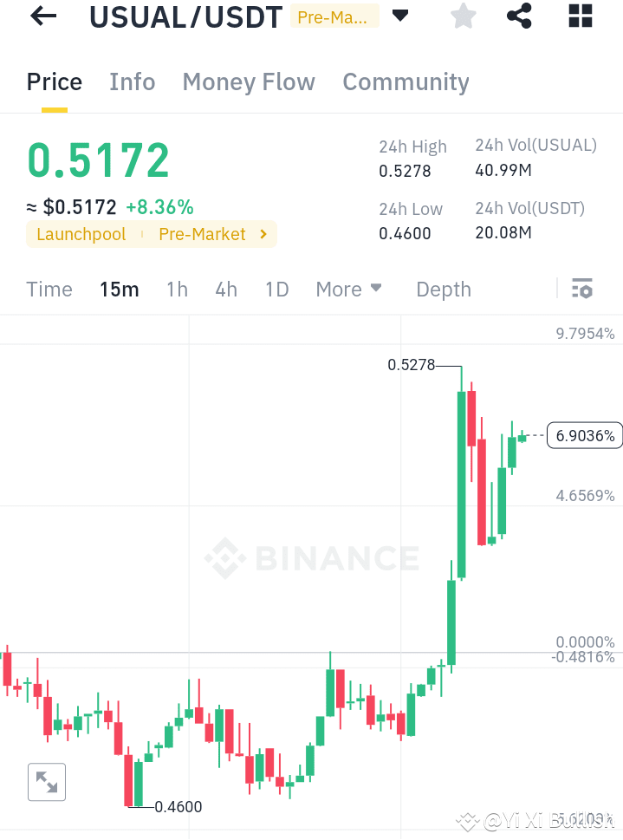Click the Pre-Market chevron arrow

click(x=262, y=234)
